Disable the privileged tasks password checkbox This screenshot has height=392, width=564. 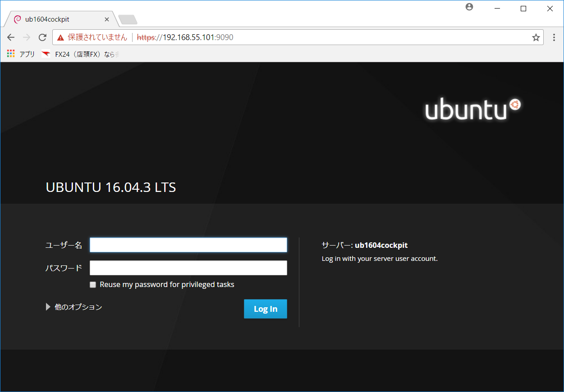coord(93,284)
